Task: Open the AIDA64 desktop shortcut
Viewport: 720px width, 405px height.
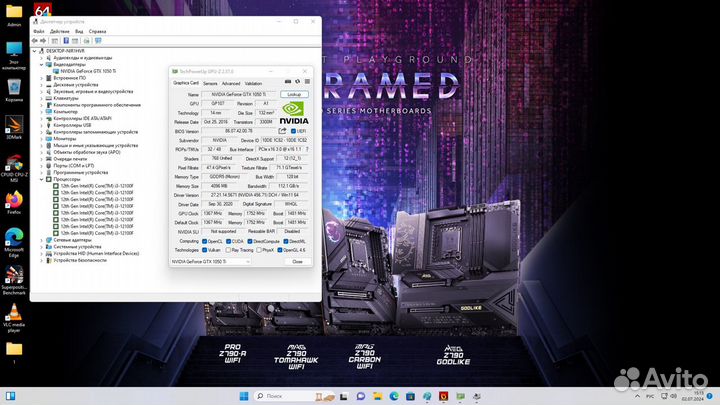Action: coord(43,10)
